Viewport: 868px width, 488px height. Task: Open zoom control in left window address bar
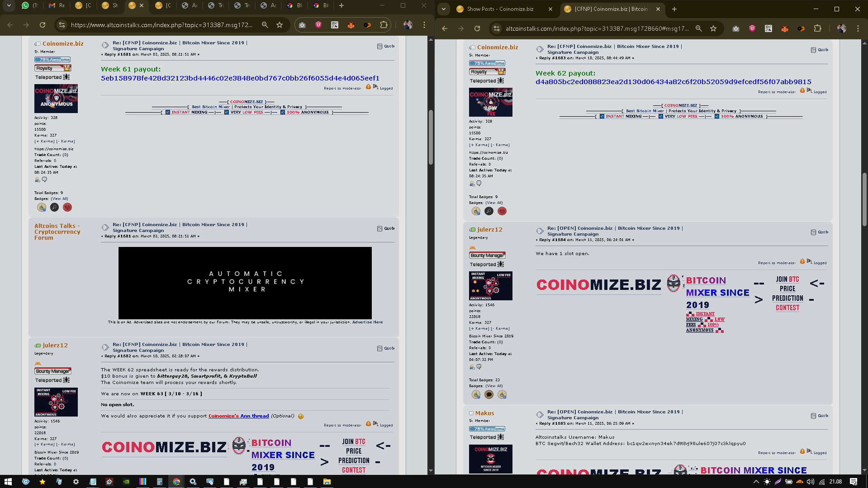tap(265, 25)
